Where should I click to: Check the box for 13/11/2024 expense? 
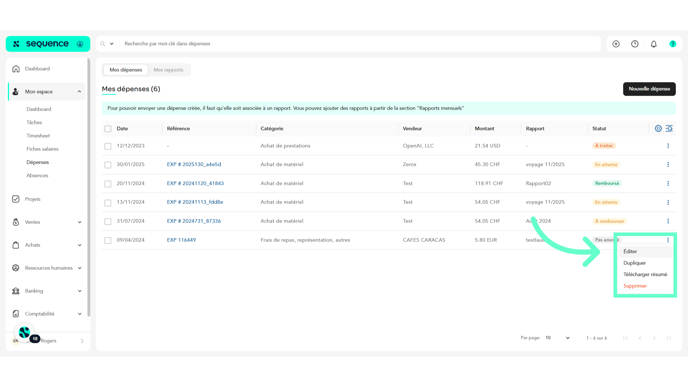tap(108, 203)
